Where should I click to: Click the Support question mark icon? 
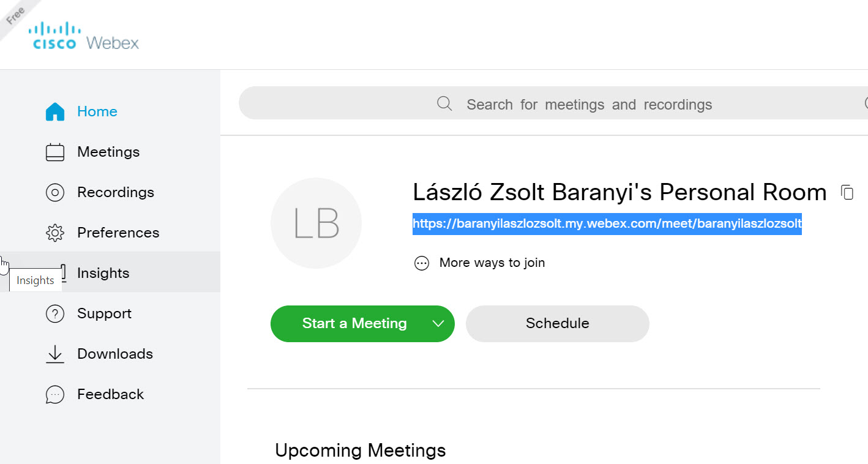coord(55,313)
